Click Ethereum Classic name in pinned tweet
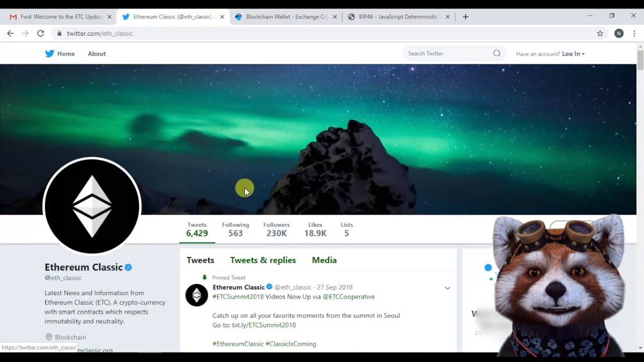 click(238, 287)
